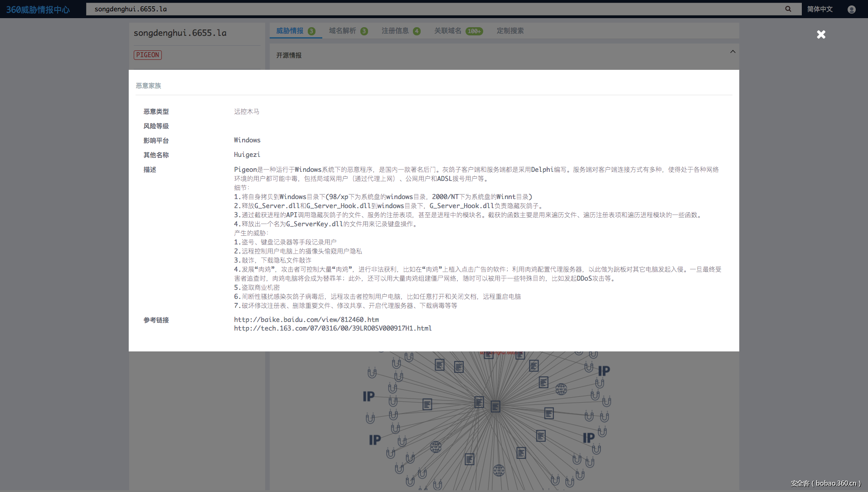This screenshot has height=492, width=868.
Task: Switch to the 域名解析 tab
Action: pos(342,30)
